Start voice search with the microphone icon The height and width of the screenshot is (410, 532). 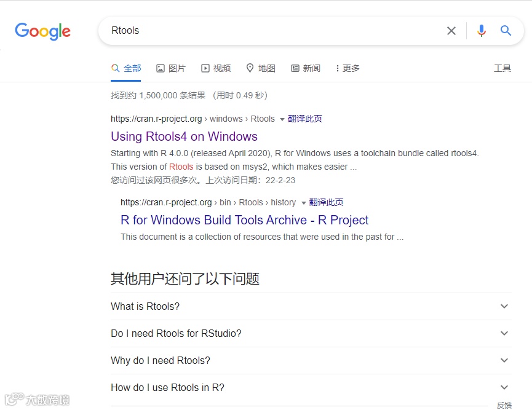[x=481, y=31]
